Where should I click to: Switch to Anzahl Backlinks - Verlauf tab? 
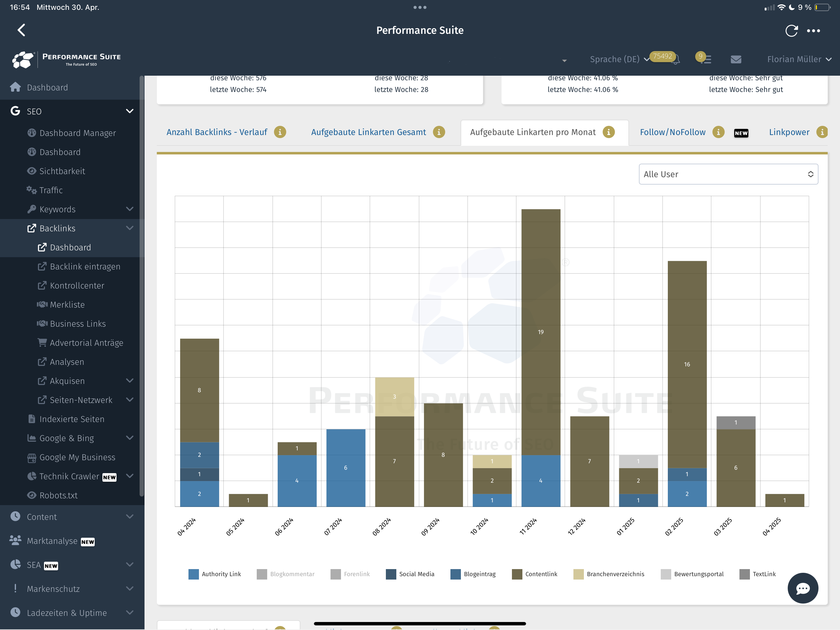[217, 132]
